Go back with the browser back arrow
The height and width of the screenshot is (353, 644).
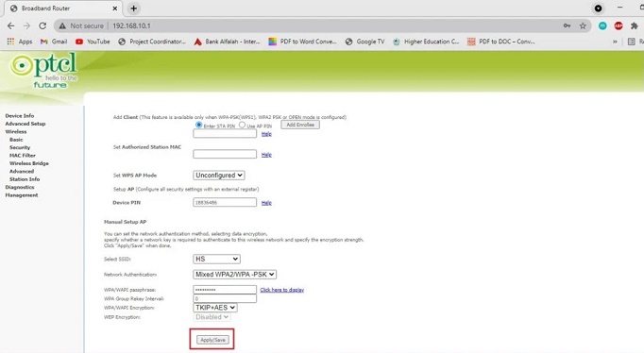tap(10, 25)
